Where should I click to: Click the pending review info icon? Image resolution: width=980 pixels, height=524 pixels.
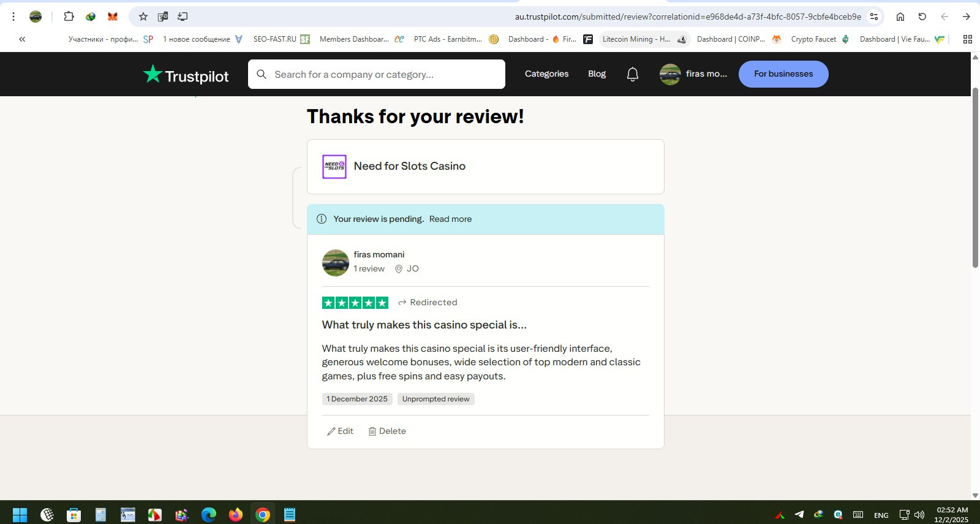click(x=322, y=219)
